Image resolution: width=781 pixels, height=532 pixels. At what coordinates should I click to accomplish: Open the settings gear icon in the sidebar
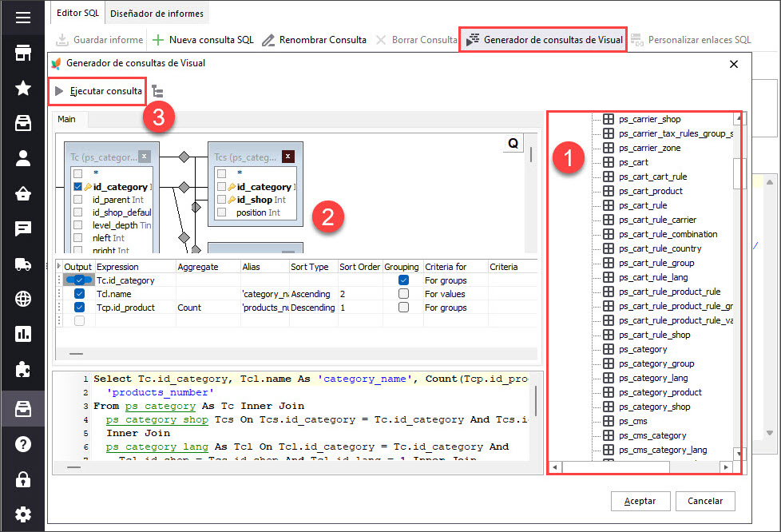tap(23, 514)
